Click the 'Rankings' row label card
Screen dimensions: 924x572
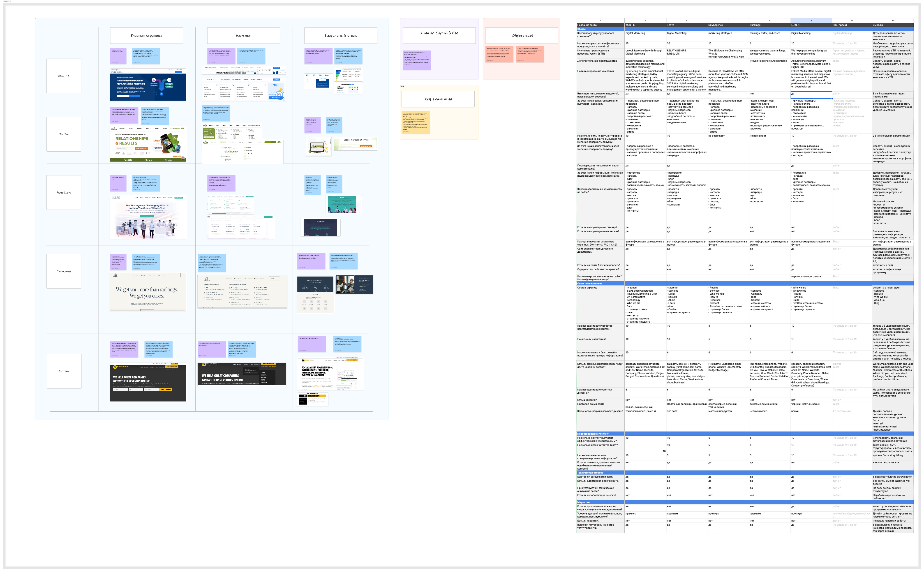tap(64, 271)
